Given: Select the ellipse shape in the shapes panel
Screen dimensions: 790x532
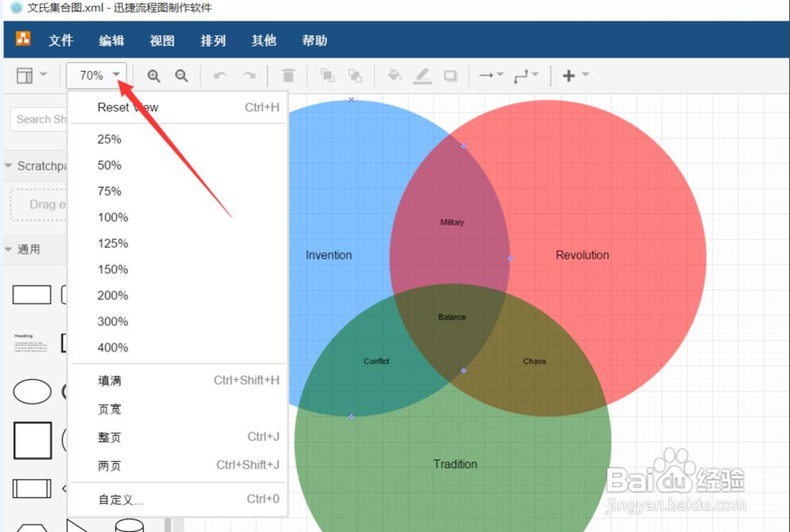Looking at the screenshot, I should pos(32,391).
